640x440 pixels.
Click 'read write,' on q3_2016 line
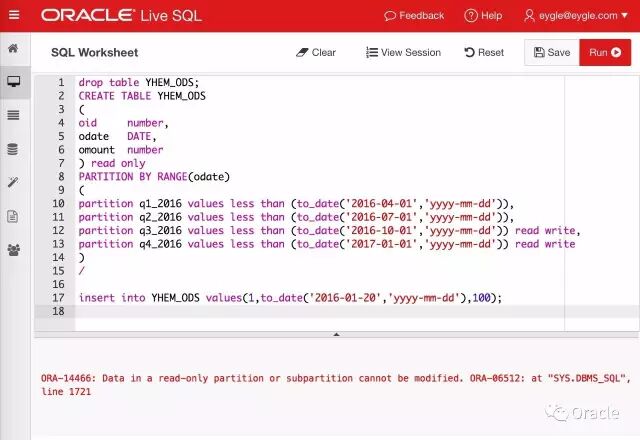(547, 230)
